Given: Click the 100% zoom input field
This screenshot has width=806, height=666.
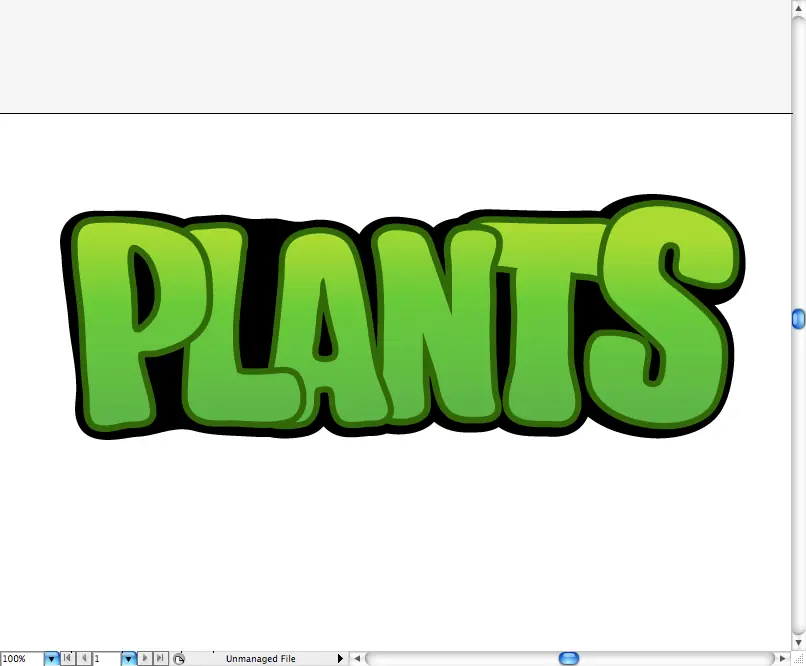Looking at the screenshot, I should tap(22, 659).
